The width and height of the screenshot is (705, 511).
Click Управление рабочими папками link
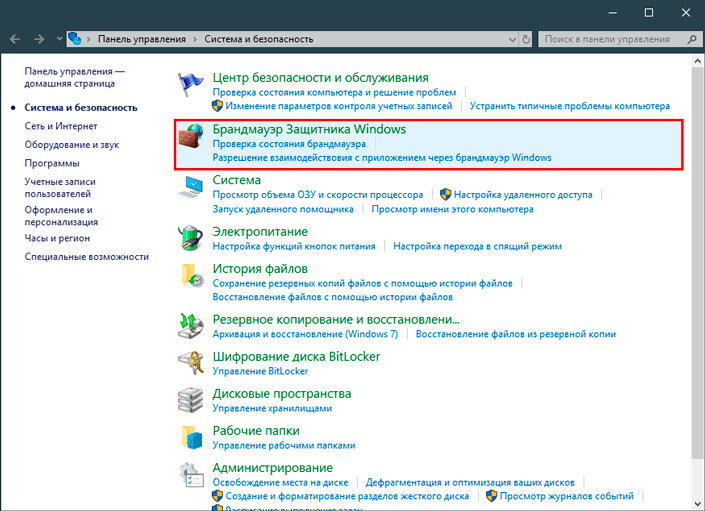[x=284, y=445]
